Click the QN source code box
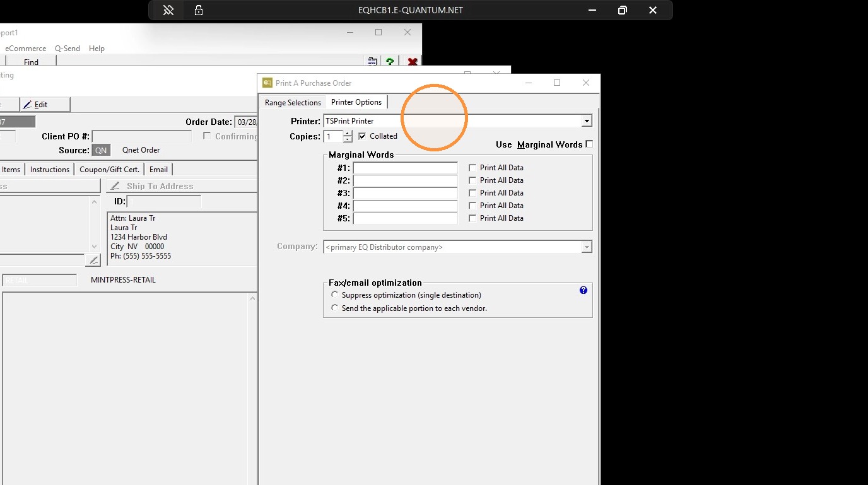Screen dimensions: 868x485 coord(101,150)
